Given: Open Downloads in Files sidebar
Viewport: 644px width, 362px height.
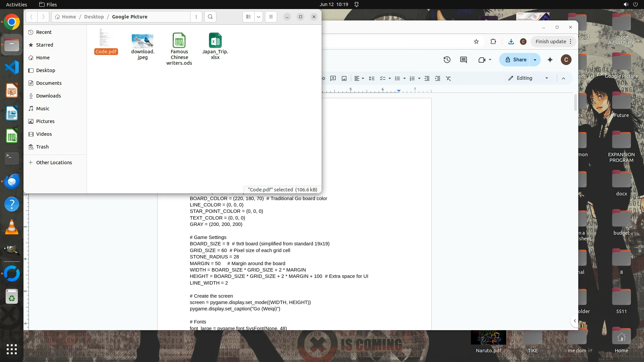Looking at the screenshot, I should (48, 96).
